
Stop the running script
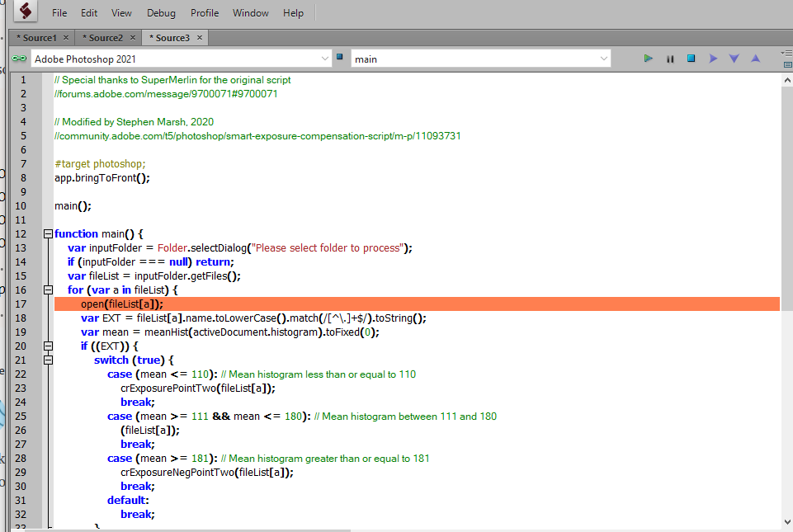690,59
